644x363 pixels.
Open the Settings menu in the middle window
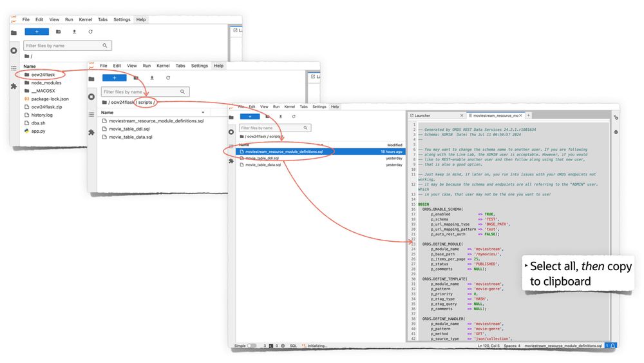tap(199, 66)
